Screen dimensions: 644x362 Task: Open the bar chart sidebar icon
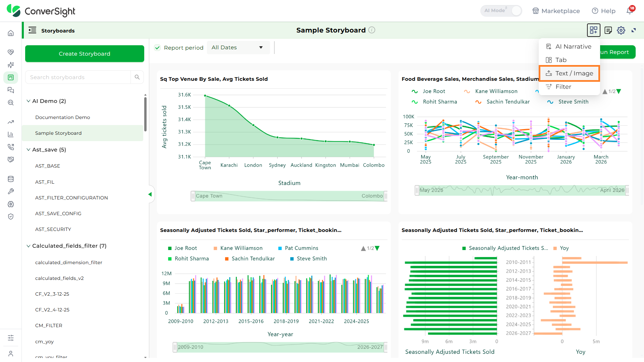click(x=11, y=134)
